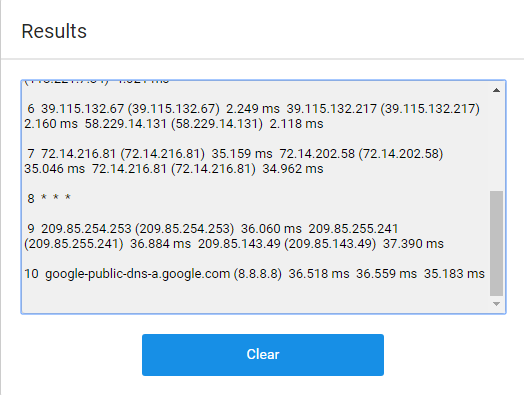Click the empty scrollbar track above the thumb

pos(496,144)
